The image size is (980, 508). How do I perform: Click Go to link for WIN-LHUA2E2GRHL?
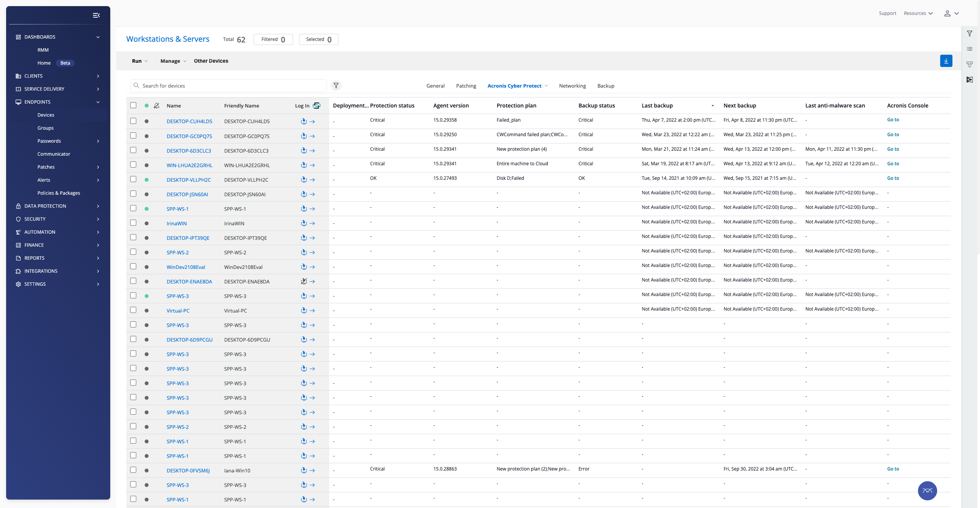point(893,164)
